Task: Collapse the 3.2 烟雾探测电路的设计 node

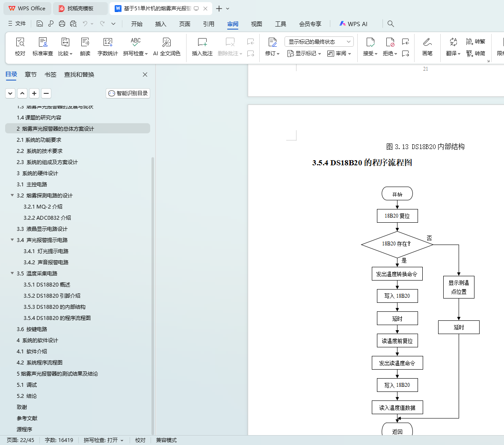Action: pyautogui.click(x=12, y=195)
